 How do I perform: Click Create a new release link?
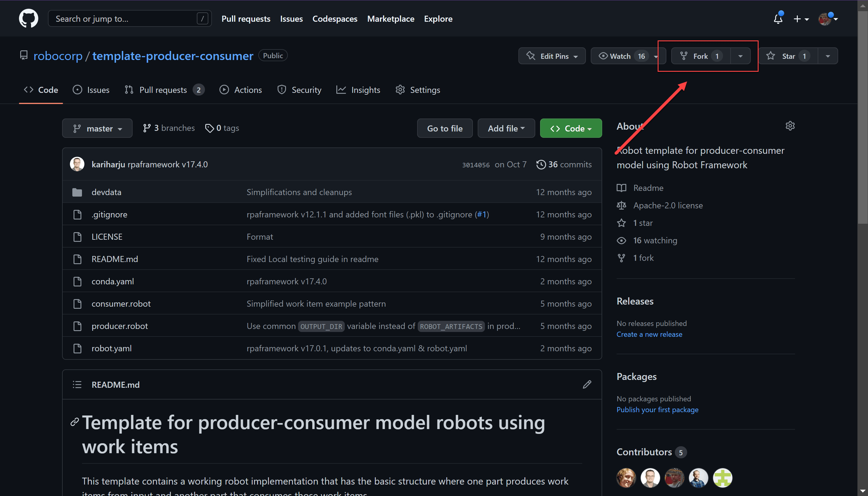649,334
